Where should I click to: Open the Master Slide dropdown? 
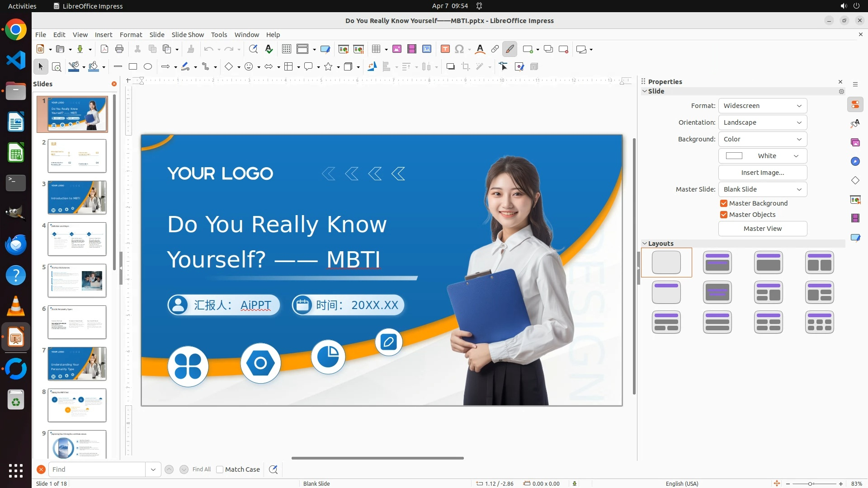(762, 189)
